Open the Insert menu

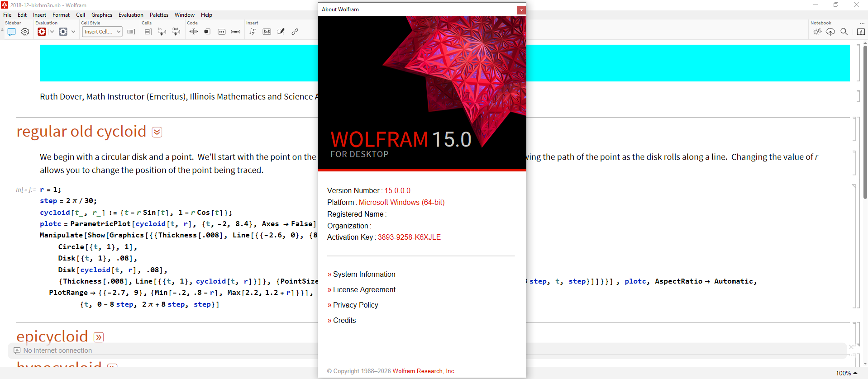(40, 15)
